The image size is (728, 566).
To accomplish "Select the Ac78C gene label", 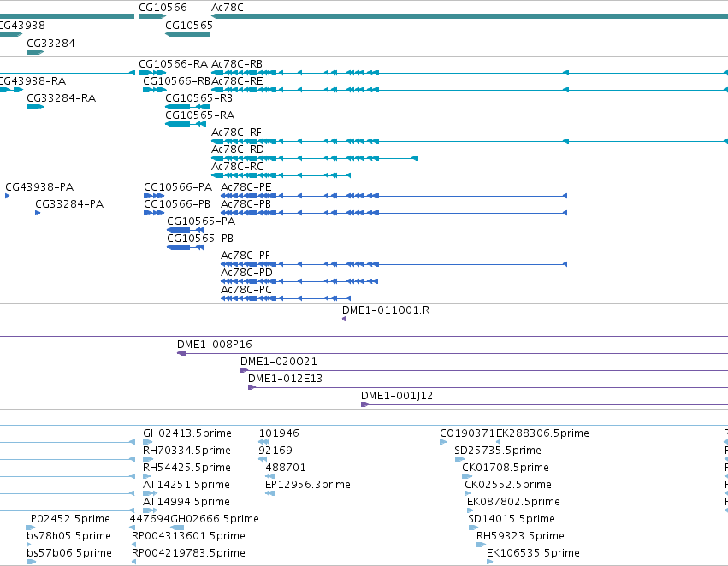I will point(228,8).
